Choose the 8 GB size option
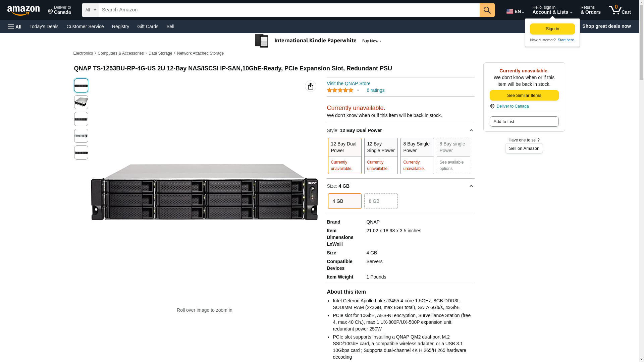This screenshot has width=644, height=362. 381,201
